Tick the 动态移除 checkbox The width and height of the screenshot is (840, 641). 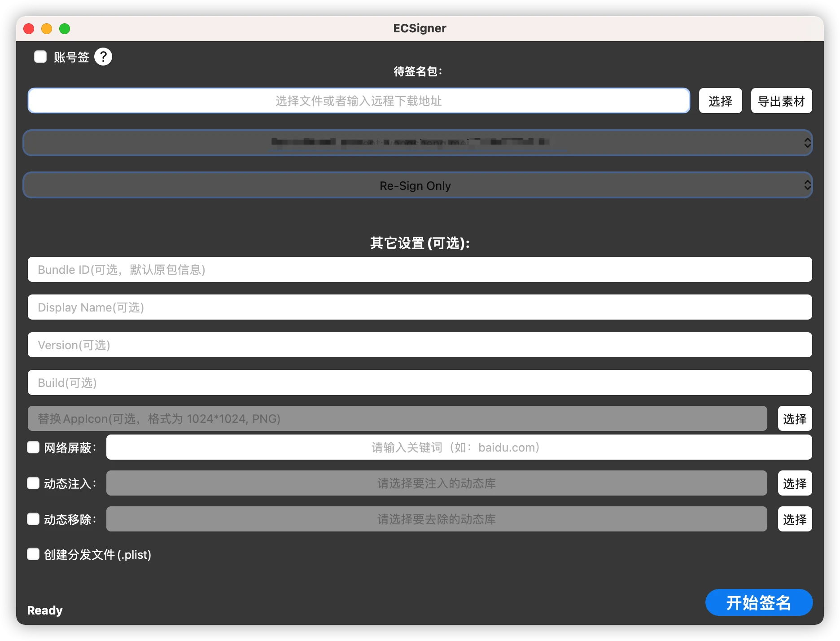33,519
